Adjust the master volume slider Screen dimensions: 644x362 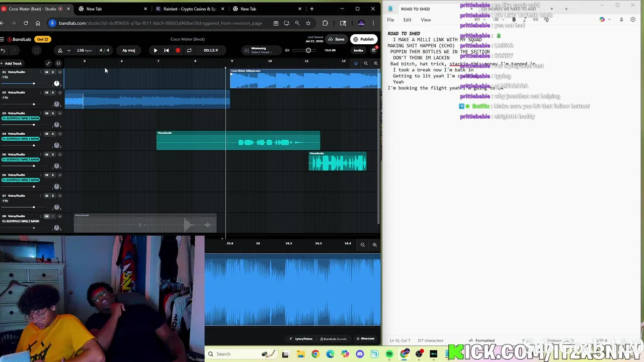click(x=308, y=50)
